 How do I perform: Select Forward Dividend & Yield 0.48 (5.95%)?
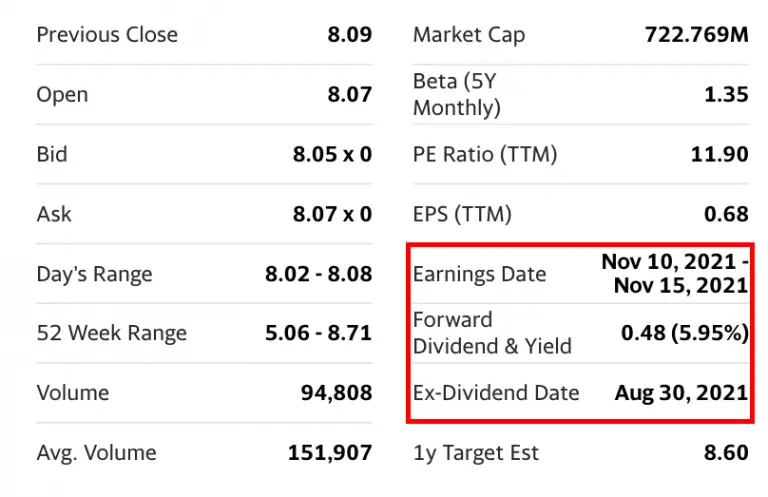[x=685, y=333]
